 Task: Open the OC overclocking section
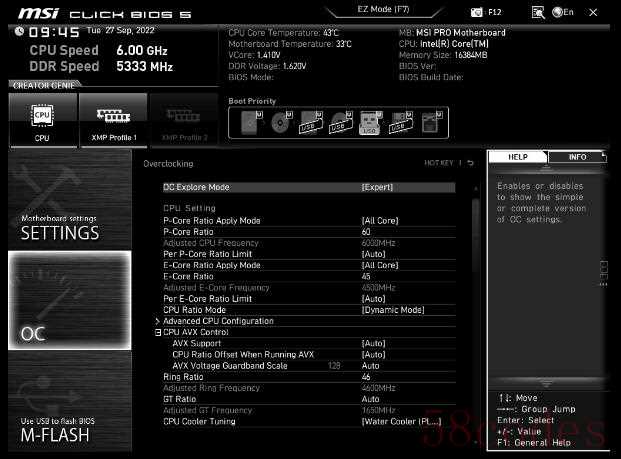coord(70,300)
